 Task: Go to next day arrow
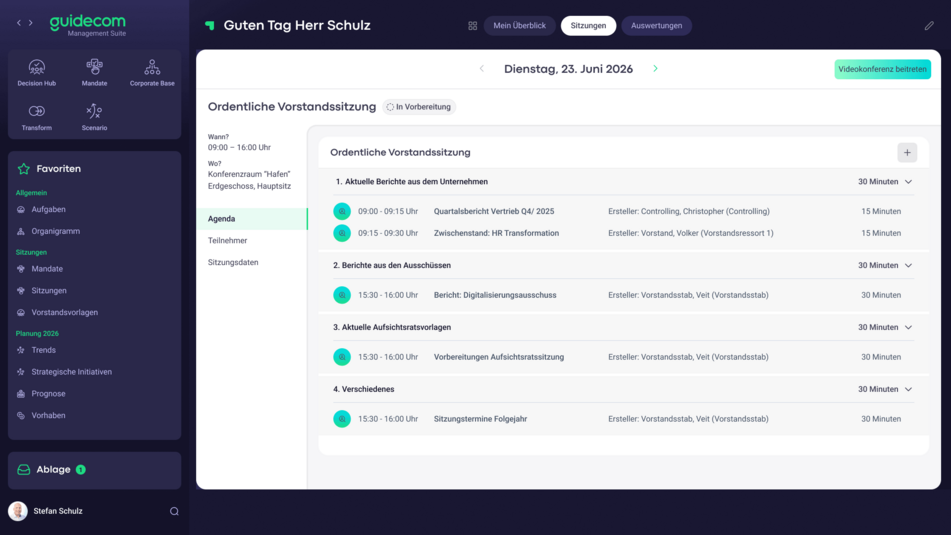655,69
